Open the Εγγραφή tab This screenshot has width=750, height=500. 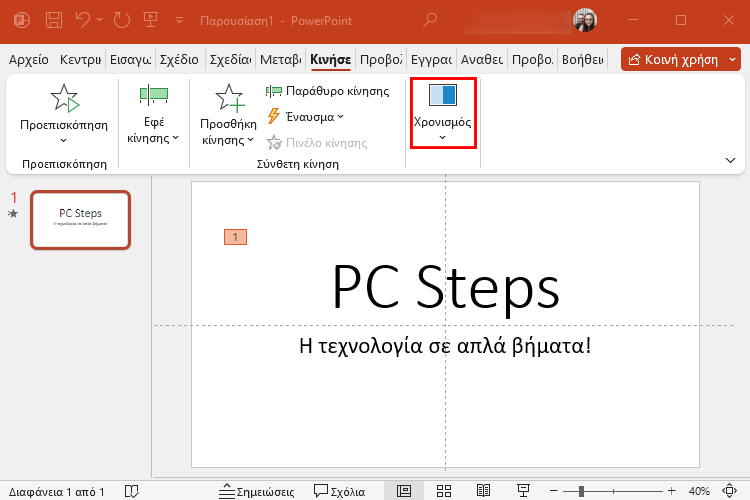pyautogui.click(x=431, y=59)
